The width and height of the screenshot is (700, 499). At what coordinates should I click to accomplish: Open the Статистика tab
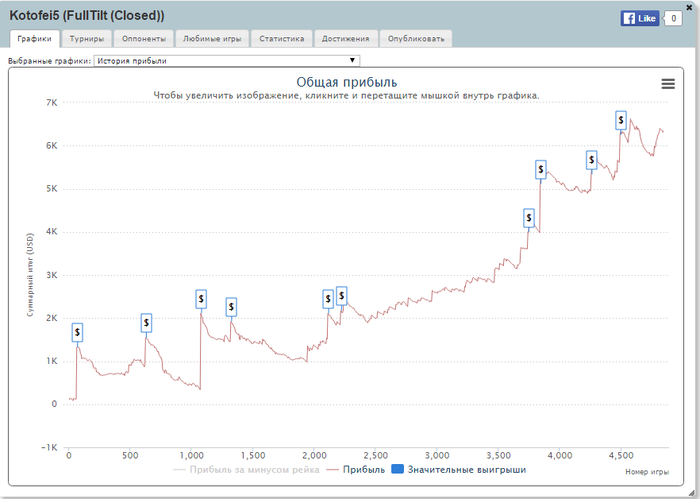pyautogui.click(x=282, y=39)
